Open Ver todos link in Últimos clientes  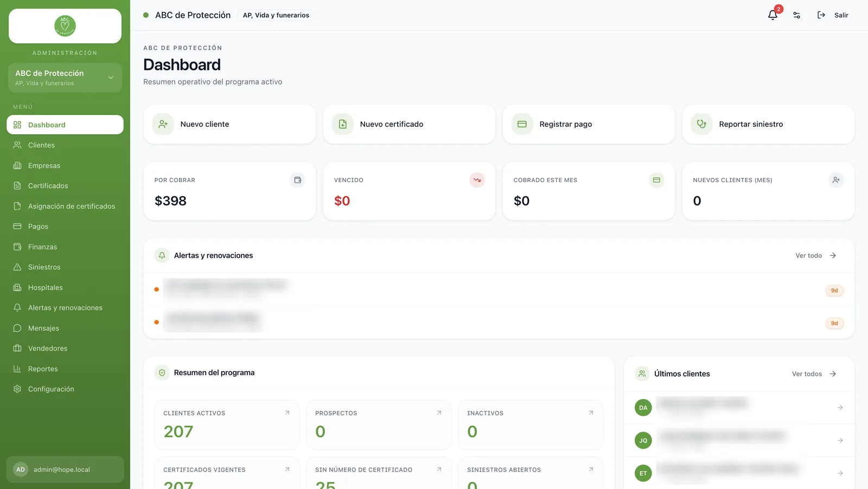click(814, 374)
